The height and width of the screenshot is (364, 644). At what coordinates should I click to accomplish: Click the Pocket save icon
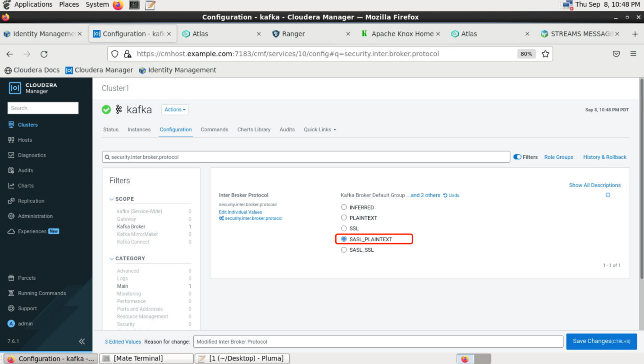coord(616,54)
